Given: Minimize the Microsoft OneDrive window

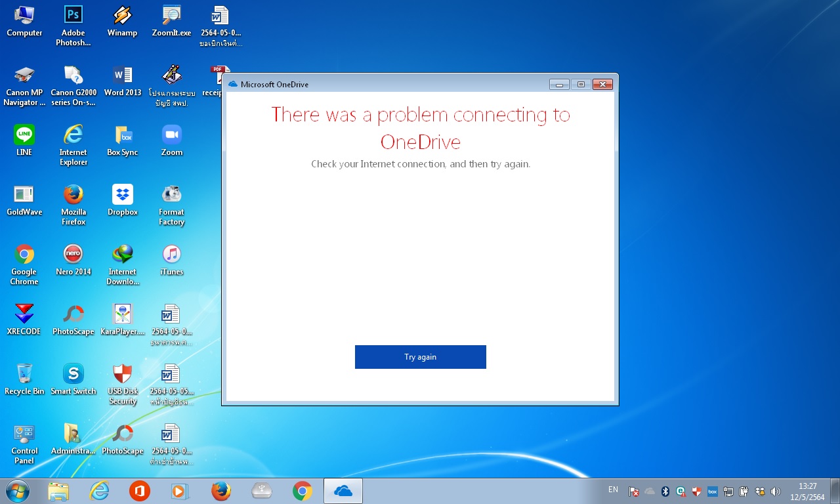Looking at the screenshot, I should [x=559, y=84].
